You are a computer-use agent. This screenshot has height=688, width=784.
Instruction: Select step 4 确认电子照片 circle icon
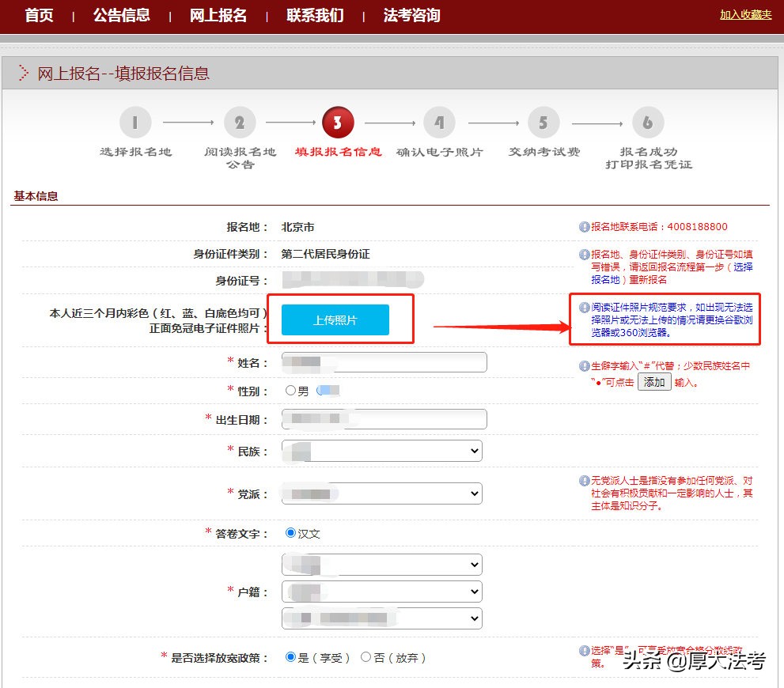point(440,123)
